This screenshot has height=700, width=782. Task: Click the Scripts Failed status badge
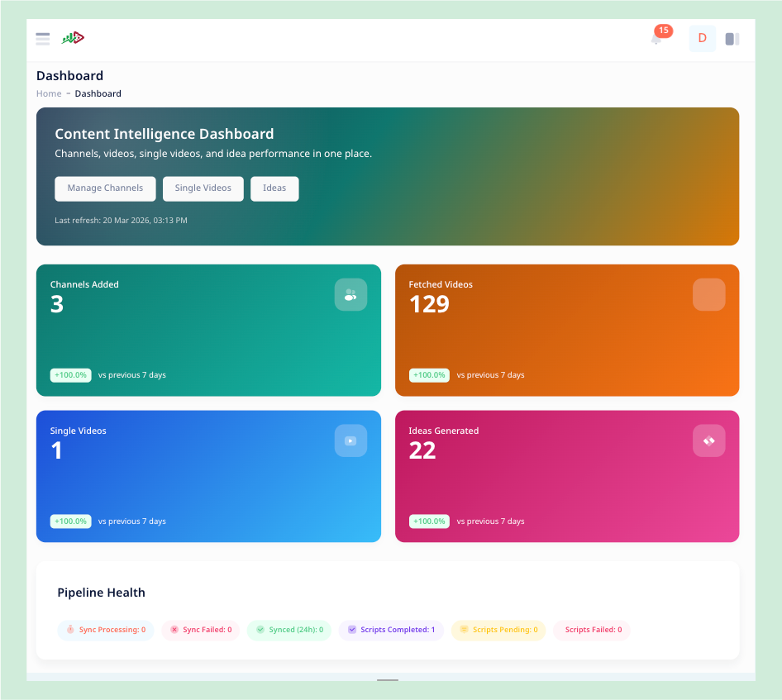click(x=592, y=630)
